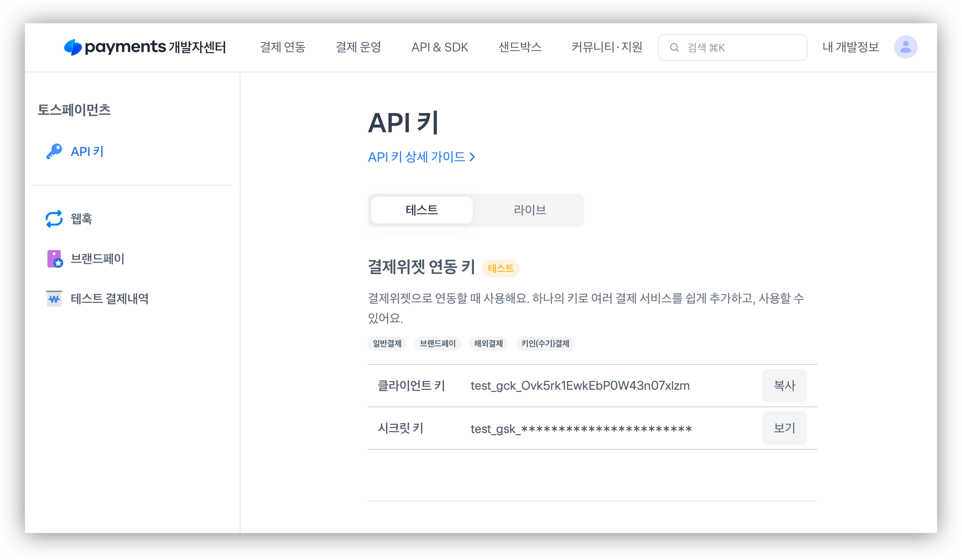This screenshot has height=560, width=962.
Task: Click the chevron on API 키 상세 가이드
Action: coord(472,157)
